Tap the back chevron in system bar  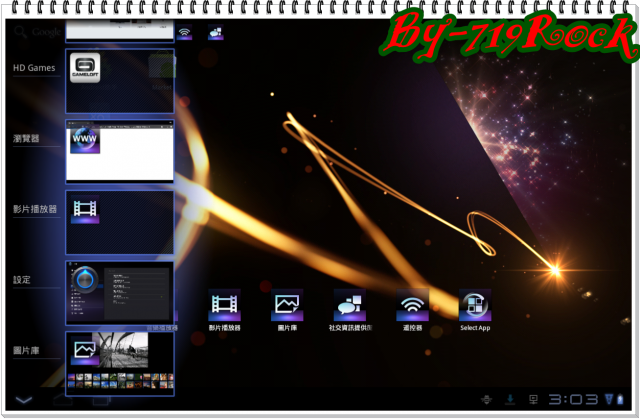[24, 399]
